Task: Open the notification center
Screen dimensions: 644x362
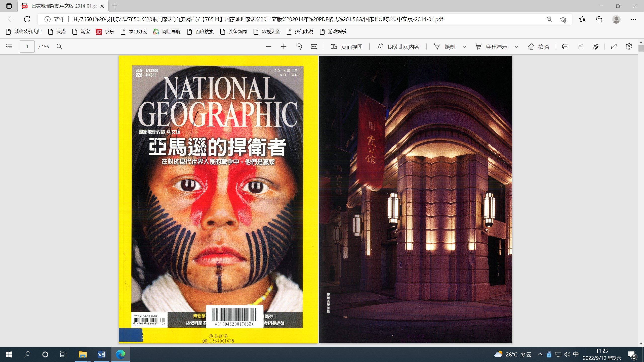Action: pos(632,355)
